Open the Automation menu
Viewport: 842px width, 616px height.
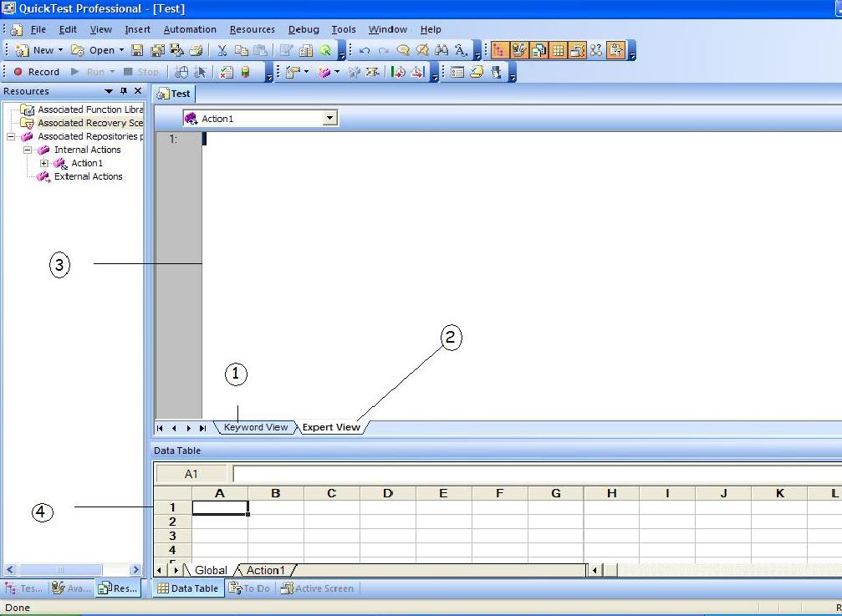[190, 29]
